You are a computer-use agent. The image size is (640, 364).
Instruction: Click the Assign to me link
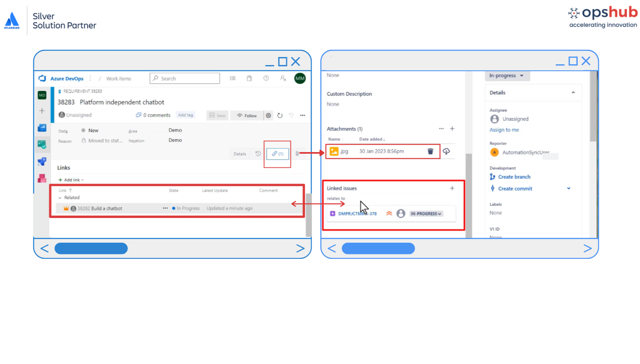tap(504, 130)
